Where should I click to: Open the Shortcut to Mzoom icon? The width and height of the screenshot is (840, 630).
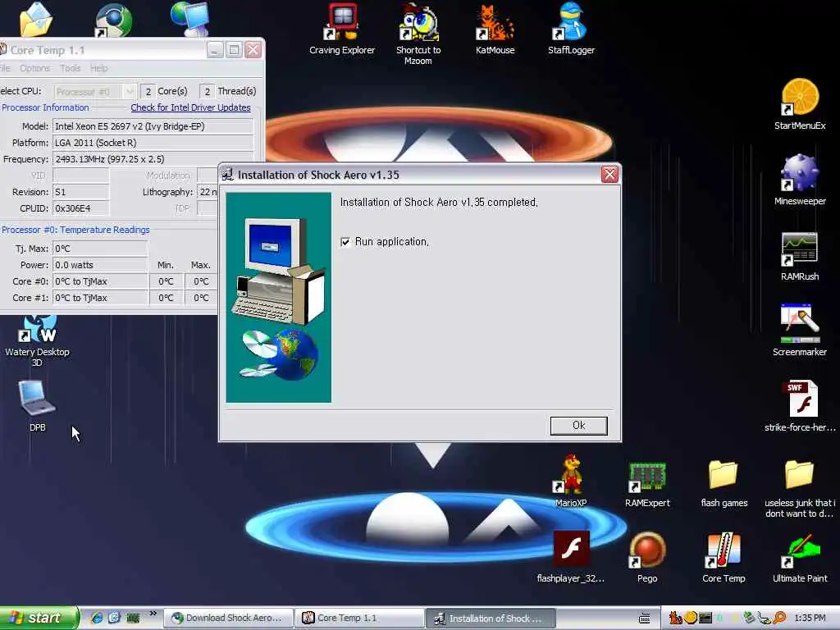click(418, 33)
